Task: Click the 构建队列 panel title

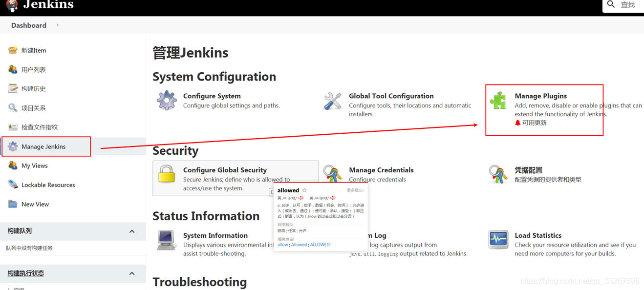Action: coord(20,231)
